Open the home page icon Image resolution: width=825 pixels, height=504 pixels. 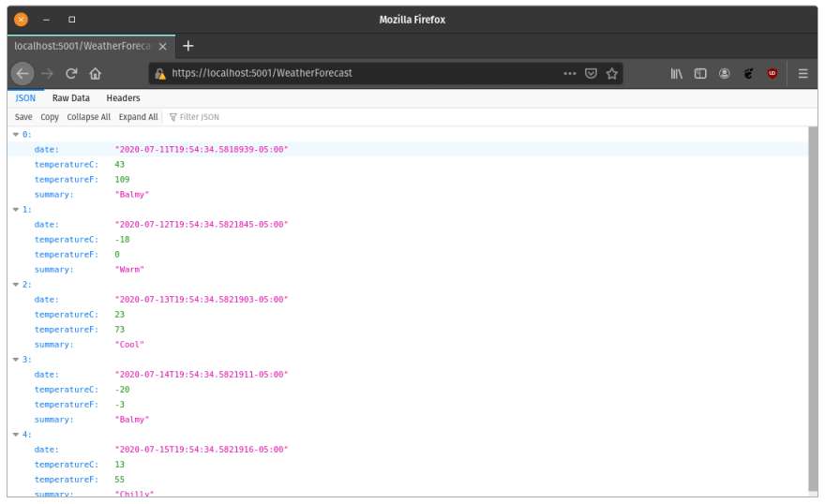tap(96, 74)
